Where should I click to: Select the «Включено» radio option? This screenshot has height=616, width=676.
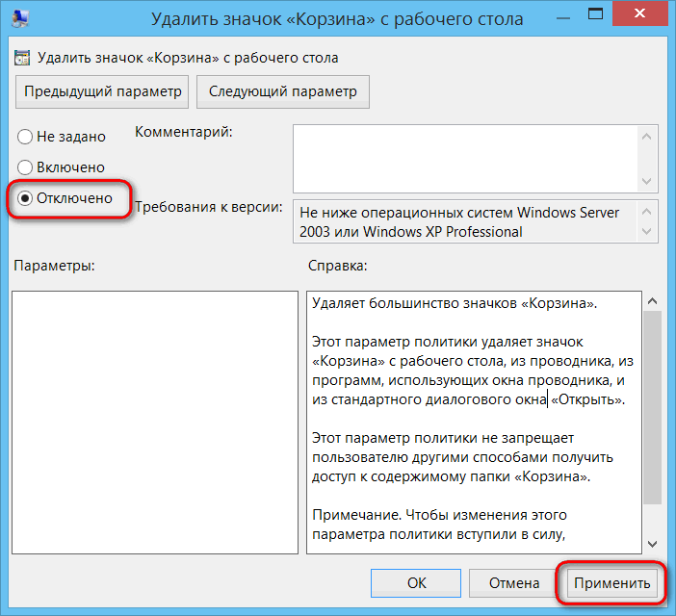[x=25, y=167]
